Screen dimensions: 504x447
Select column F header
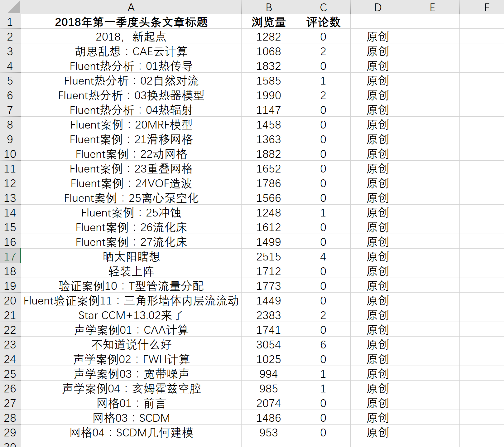(482, 7)
